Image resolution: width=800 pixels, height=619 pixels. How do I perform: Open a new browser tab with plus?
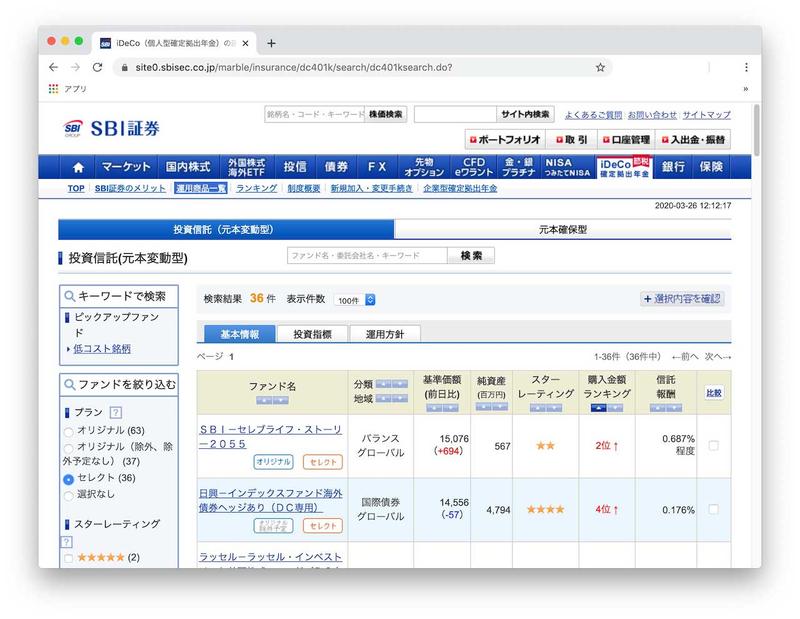click(271, 43)
